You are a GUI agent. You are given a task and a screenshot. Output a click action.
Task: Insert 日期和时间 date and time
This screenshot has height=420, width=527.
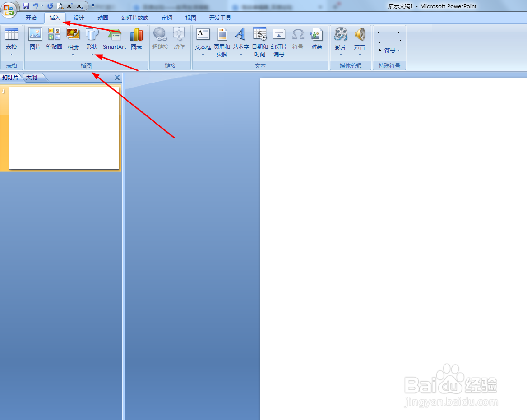pos(260,42)
